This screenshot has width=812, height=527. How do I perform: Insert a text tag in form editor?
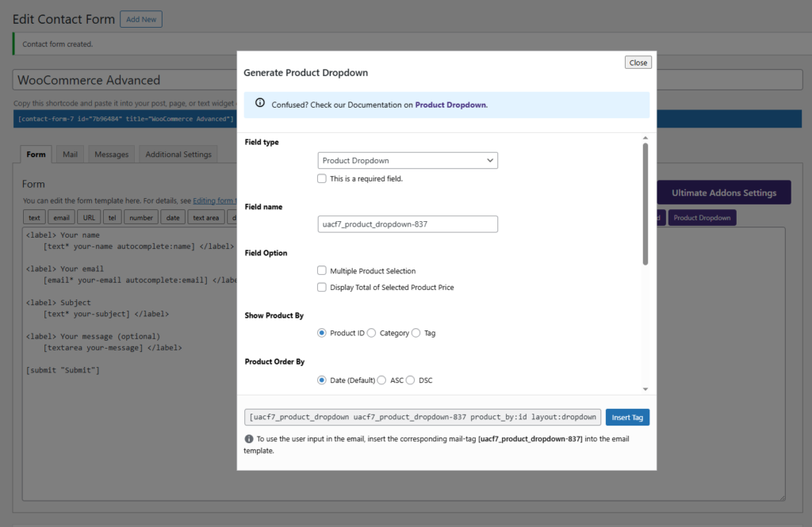[x=34, y=218]
